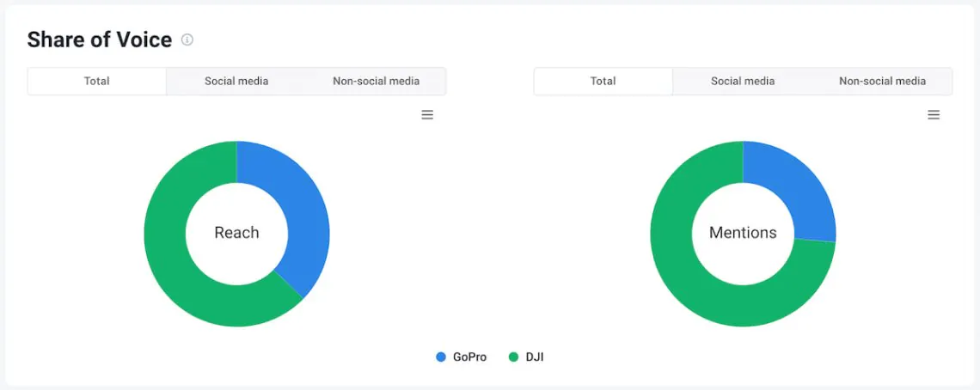The width and height of the screenshot is (980, 390).
Task: Click the Reach label in the donut center
Action: tap(236, 233)
